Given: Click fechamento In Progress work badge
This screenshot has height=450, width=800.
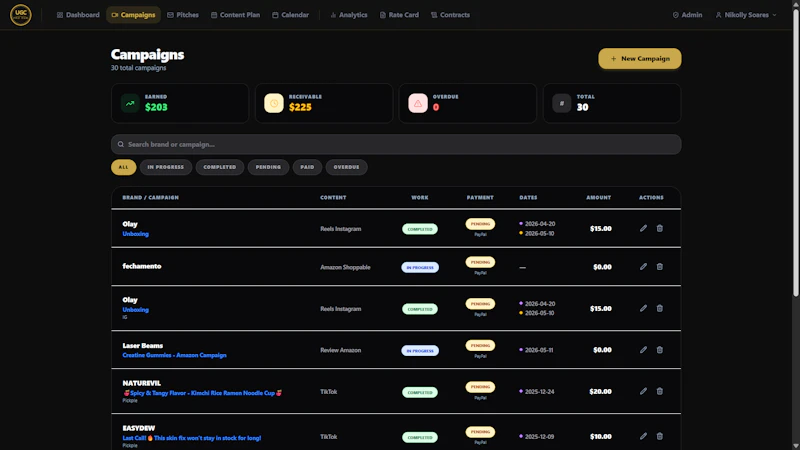Looking at the screenshot, I should [x=420, y=267].
